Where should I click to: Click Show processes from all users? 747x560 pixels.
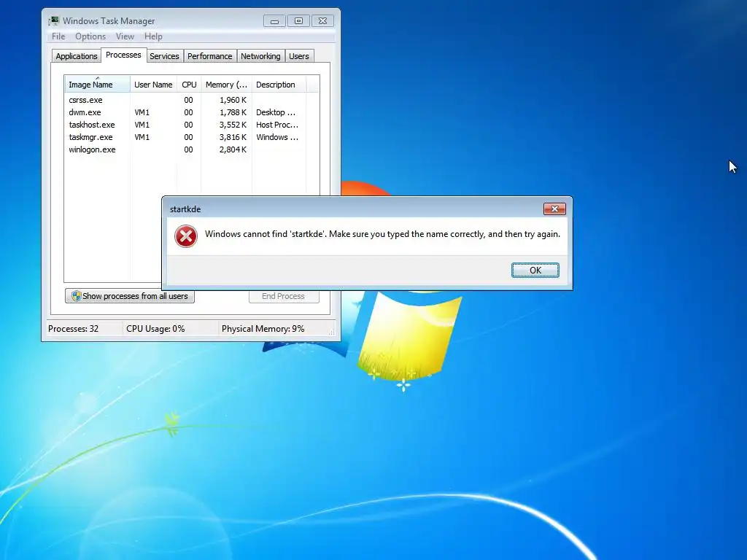130,296
